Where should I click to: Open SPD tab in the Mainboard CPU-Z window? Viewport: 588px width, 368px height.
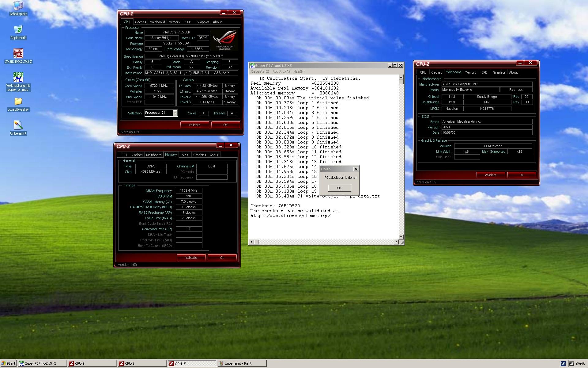coord(484,72)
